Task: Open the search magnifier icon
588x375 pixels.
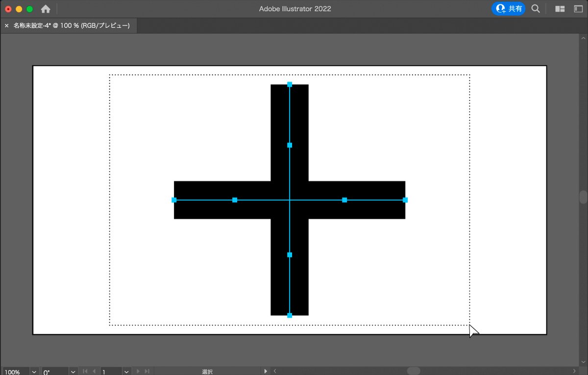Action: [x=536, y=9]
